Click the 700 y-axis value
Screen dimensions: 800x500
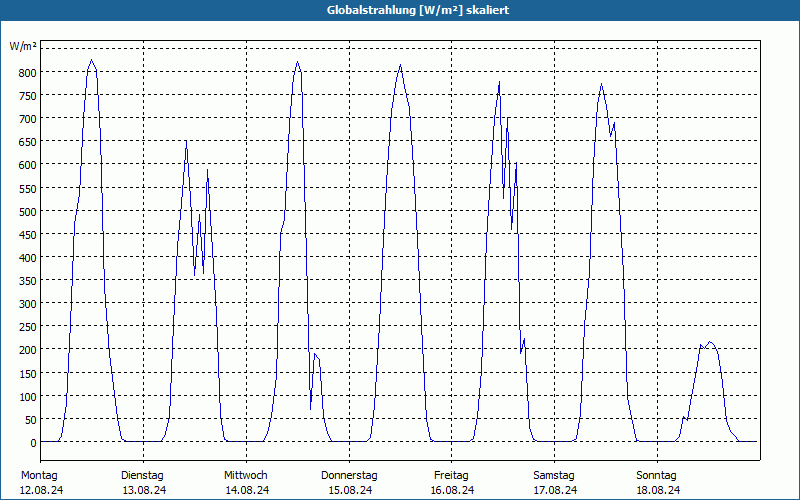28,119
